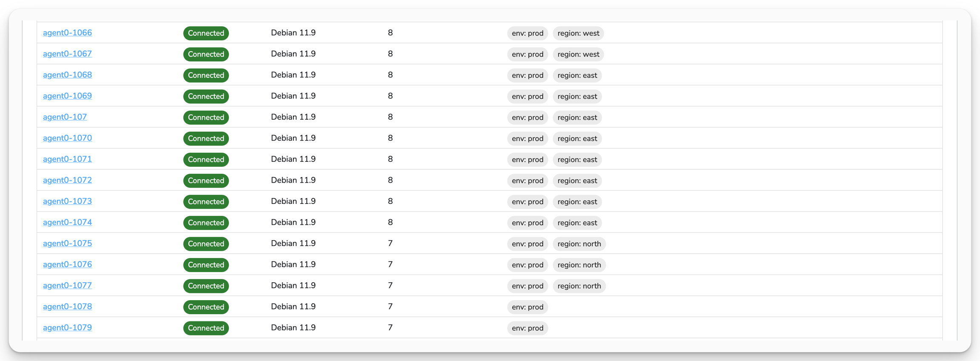Viewport: 980px width, 361px height.
Task: Open the agent0-107 link
Action: point(65,117)
